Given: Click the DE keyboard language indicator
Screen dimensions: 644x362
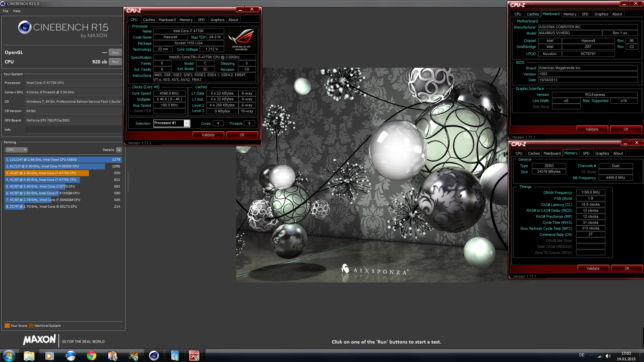Looking at the screenshot, I should (x=582, y=355).
